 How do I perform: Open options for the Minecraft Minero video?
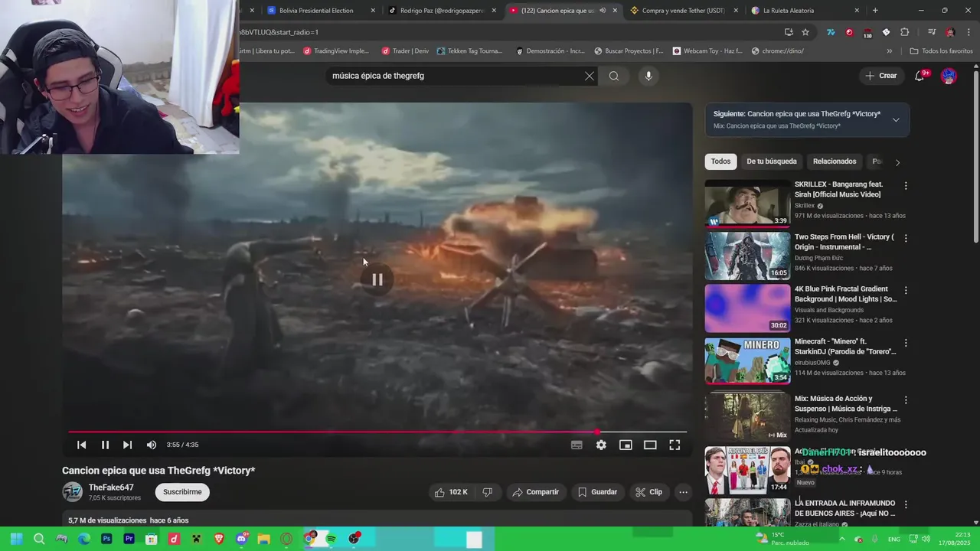point(906,343)
